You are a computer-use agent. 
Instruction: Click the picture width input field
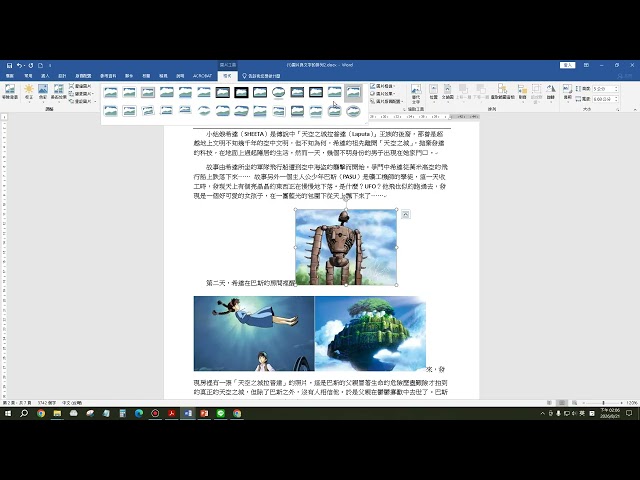603,99
